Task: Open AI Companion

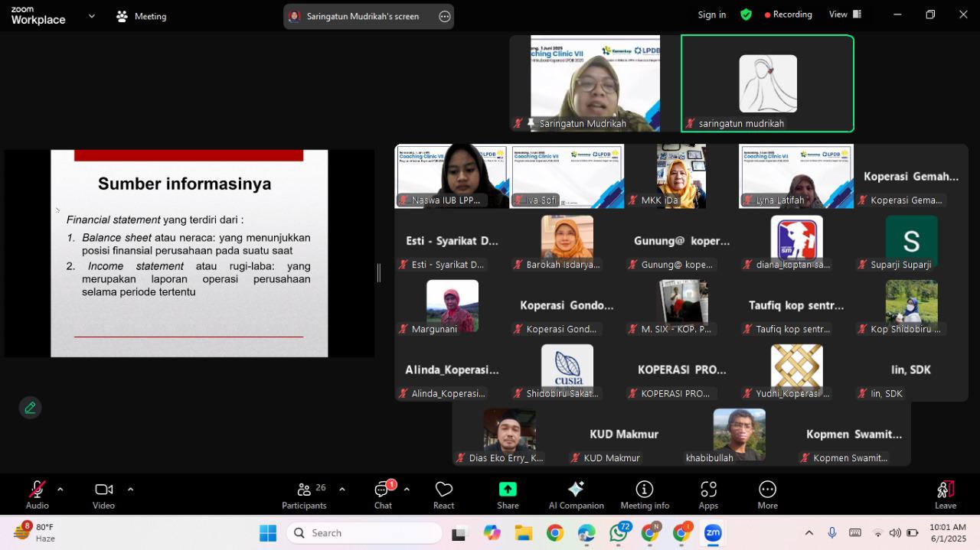Action: [576, 495]
